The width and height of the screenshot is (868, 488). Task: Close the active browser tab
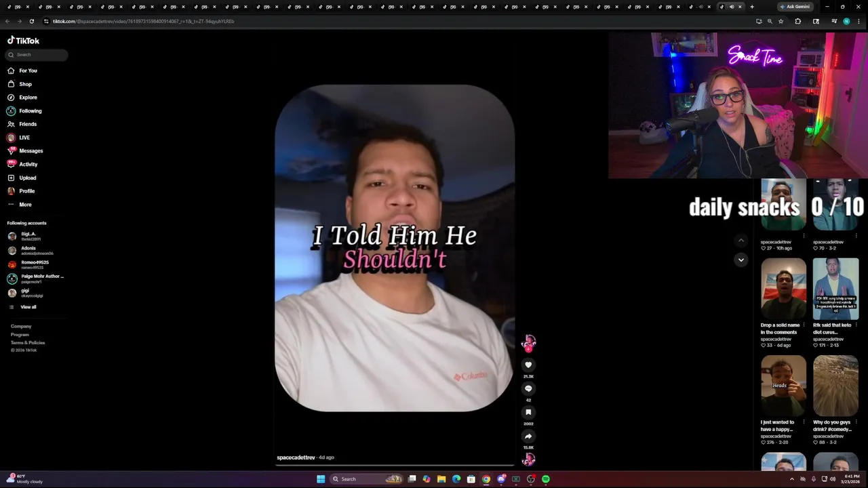click(740, 7)
